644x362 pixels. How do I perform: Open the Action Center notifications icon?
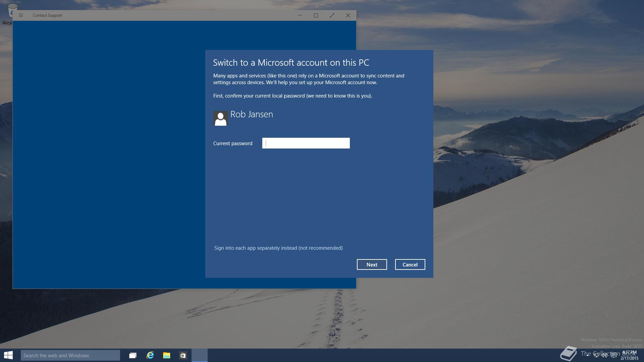click(613, 355)
